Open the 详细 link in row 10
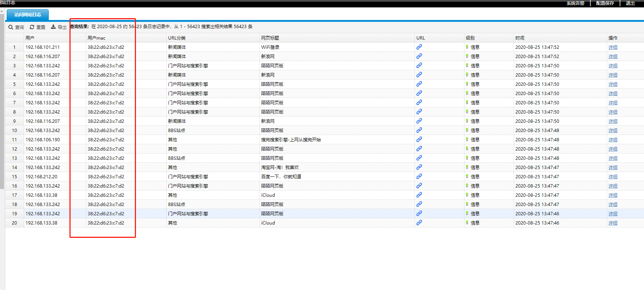The height and width of the screenshot is (290, 644). pos(613,131)
